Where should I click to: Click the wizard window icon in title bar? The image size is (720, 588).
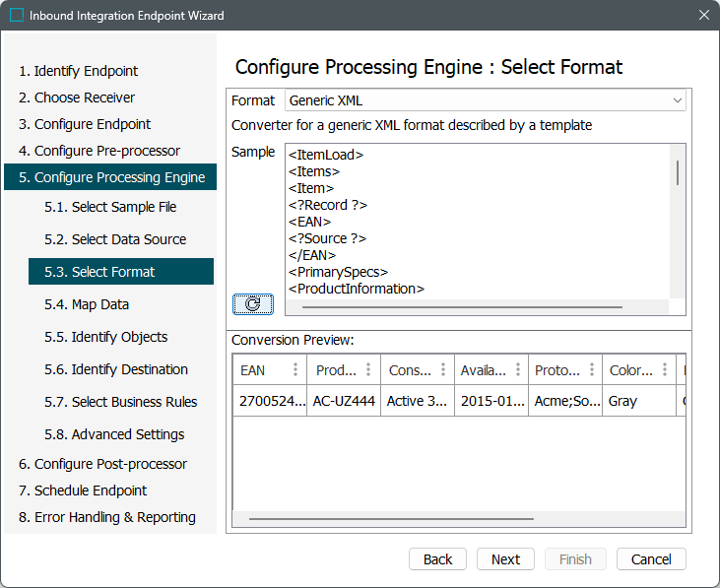point(17,16)
